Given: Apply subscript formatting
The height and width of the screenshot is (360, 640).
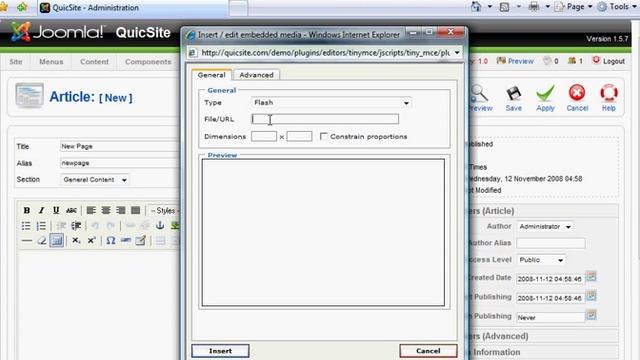Looking at the screenshot, I should (76, 241).
